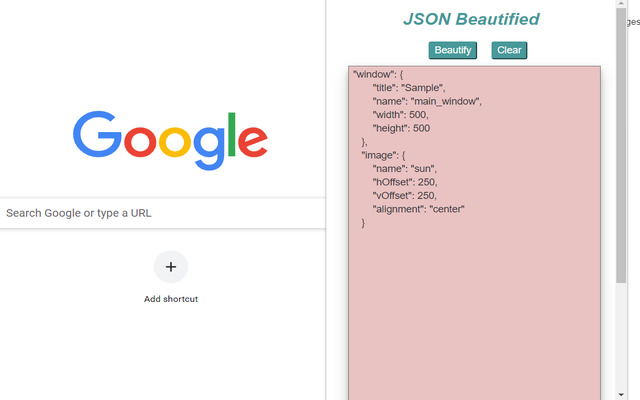Click the "vOffset": 250 line
Image resolution: width=640 pixels, height=400 pixels.
click(x=404, y=196)
